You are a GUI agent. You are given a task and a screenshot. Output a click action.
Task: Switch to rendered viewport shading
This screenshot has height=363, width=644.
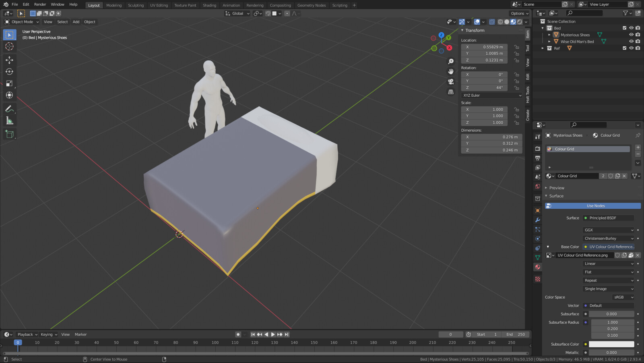520,22
